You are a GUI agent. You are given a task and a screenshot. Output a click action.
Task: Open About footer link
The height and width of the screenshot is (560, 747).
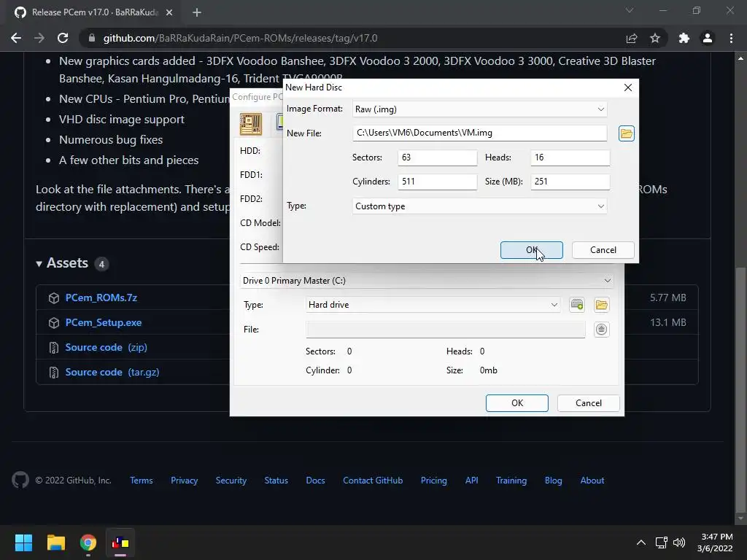(x=592, y=481)
